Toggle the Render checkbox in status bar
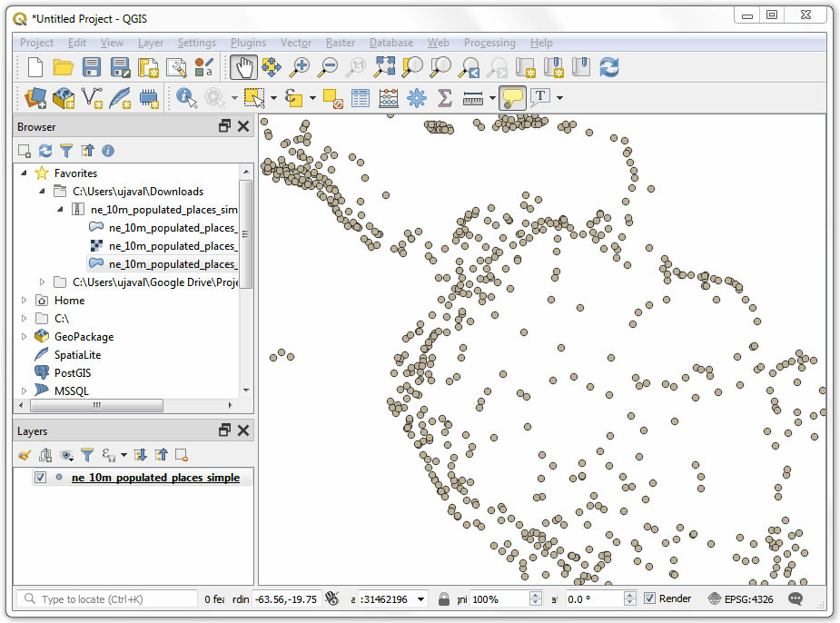 point(649,598)
